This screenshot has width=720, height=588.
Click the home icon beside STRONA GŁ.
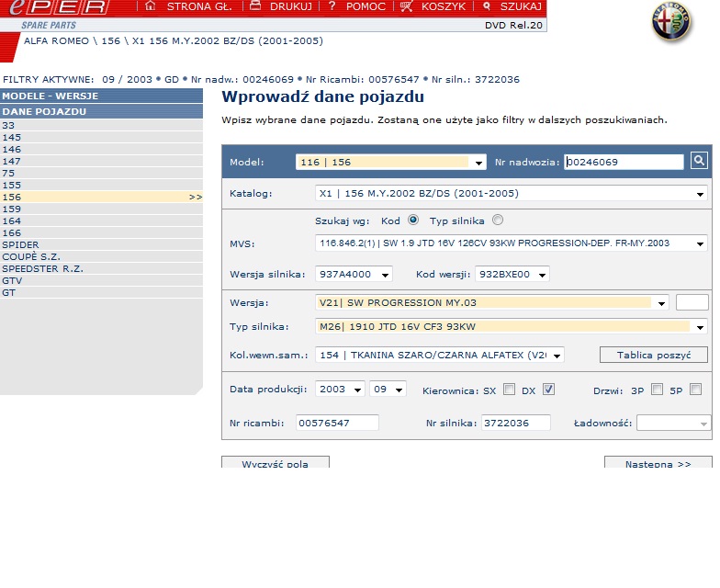(151, 6)
